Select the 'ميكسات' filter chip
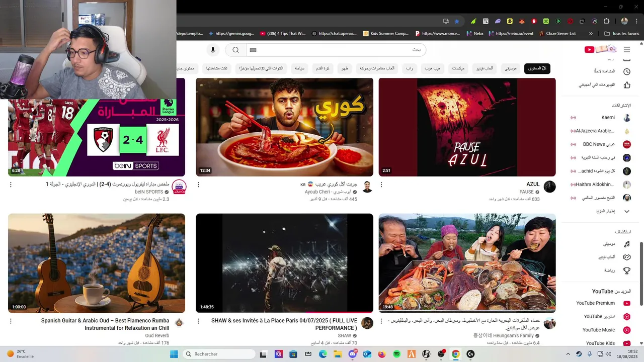This screenshot has height=362, width=644. click(458, 68)
